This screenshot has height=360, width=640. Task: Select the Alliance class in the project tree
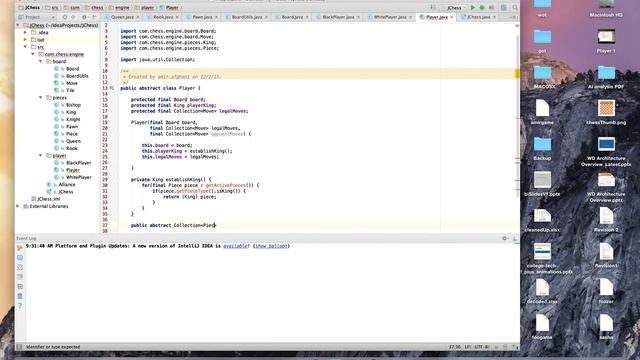pyautogui.click(x=67, y=184)
